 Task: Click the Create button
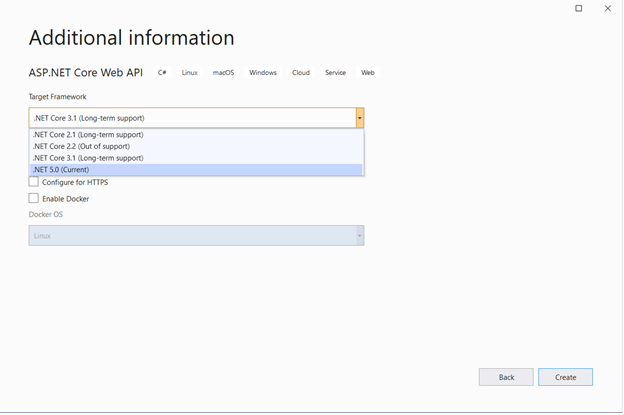[565, 377]
